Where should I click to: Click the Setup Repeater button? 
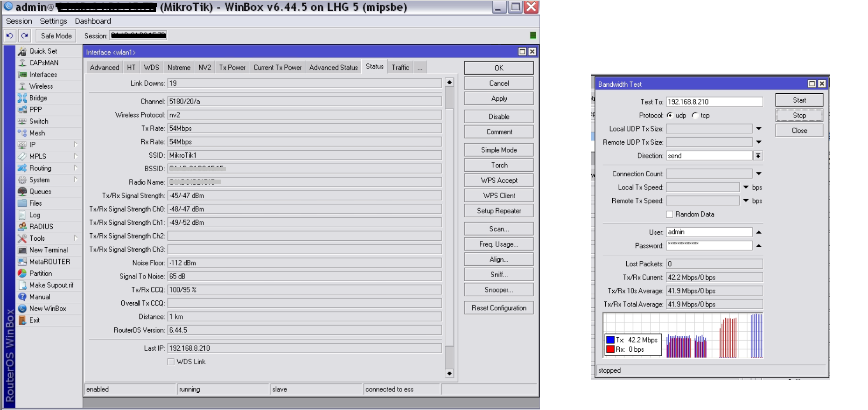point(499,211)
